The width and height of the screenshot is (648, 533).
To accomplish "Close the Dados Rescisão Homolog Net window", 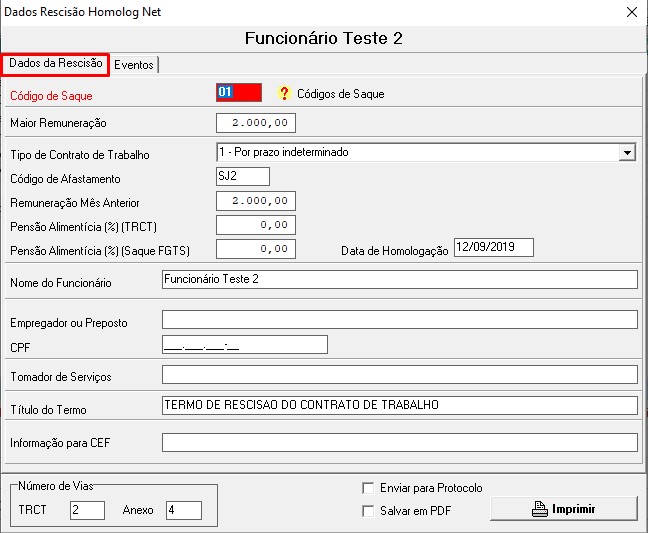I will pyautogui.click(x=631, y=12).
